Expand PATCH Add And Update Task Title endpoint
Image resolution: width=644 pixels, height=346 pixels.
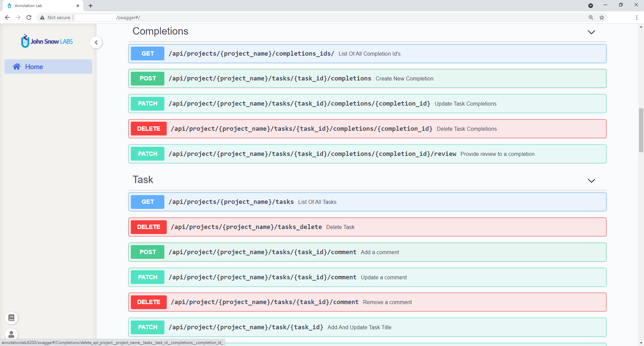[x=367, y=327]
